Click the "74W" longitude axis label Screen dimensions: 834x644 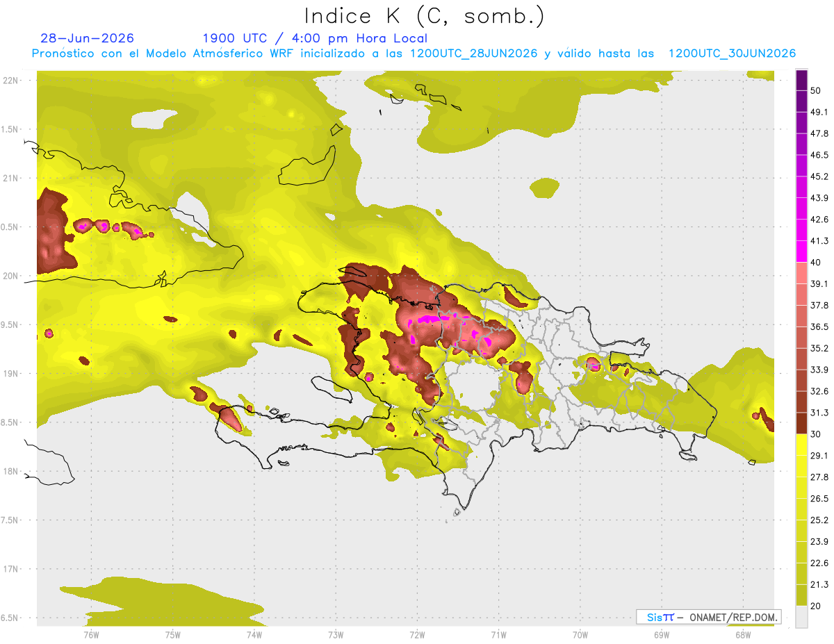tap(254, 634)
